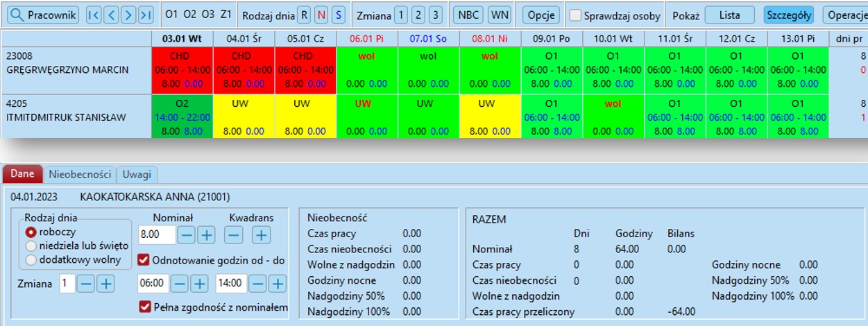Set day type N (Sunday)
The height and width of the screenshot is (326, 868).
pos(322,15)
